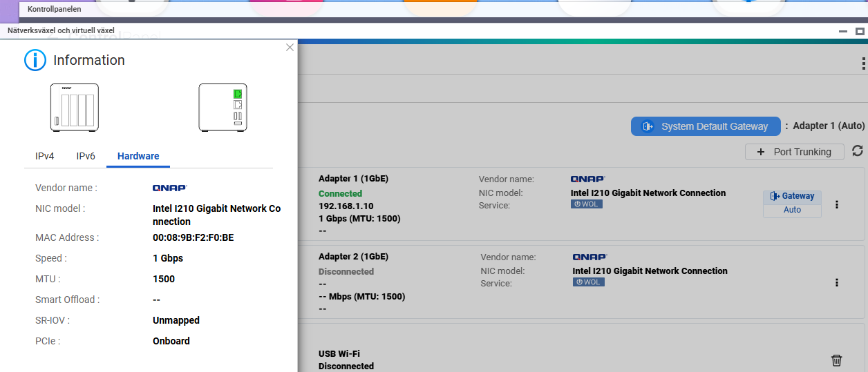Click the NAS rear port diagram
Viewport: 868px width, 372px height.
point(223,108)
